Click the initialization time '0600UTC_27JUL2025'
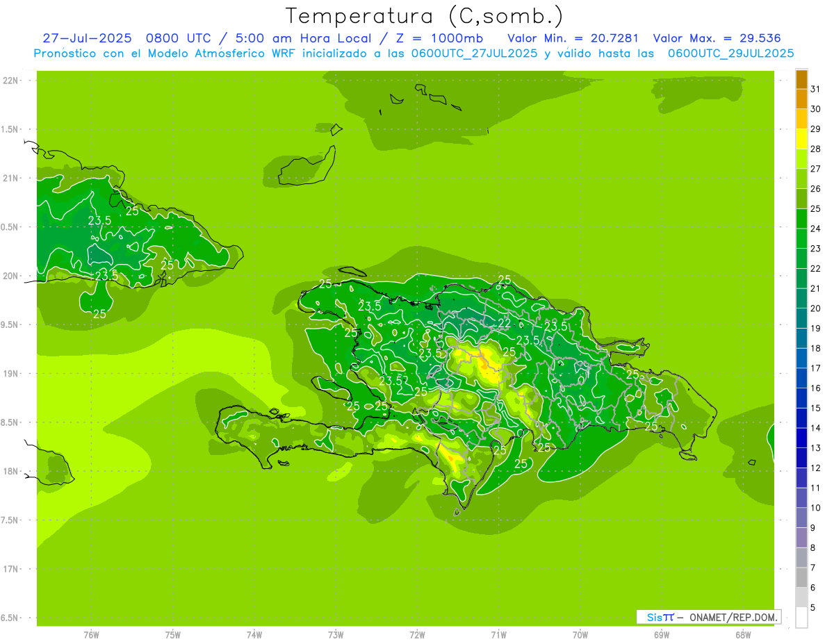Viewport: 834px width, 644px height. [x=474, y=53]
